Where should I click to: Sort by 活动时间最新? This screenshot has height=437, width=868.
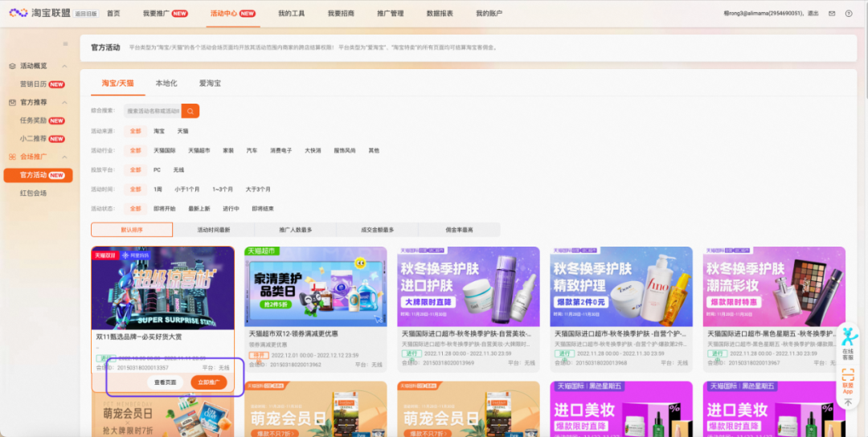(x=214, y=230)
